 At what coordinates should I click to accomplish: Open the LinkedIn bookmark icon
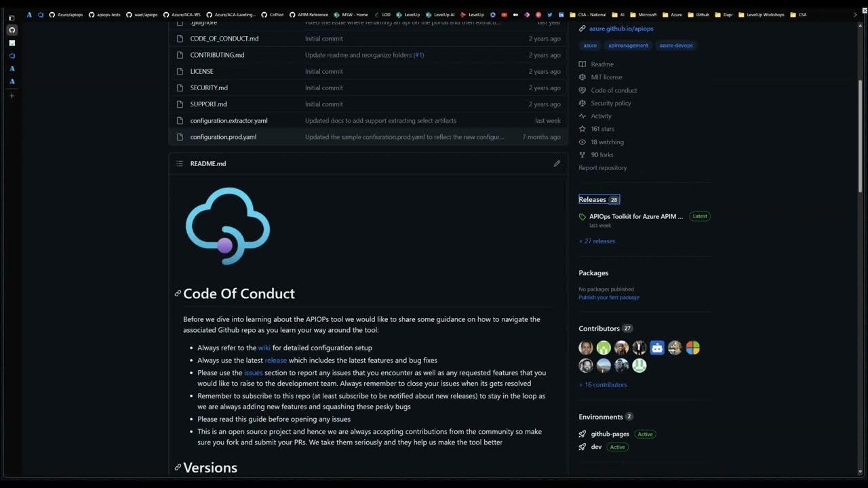coord(561,14)
